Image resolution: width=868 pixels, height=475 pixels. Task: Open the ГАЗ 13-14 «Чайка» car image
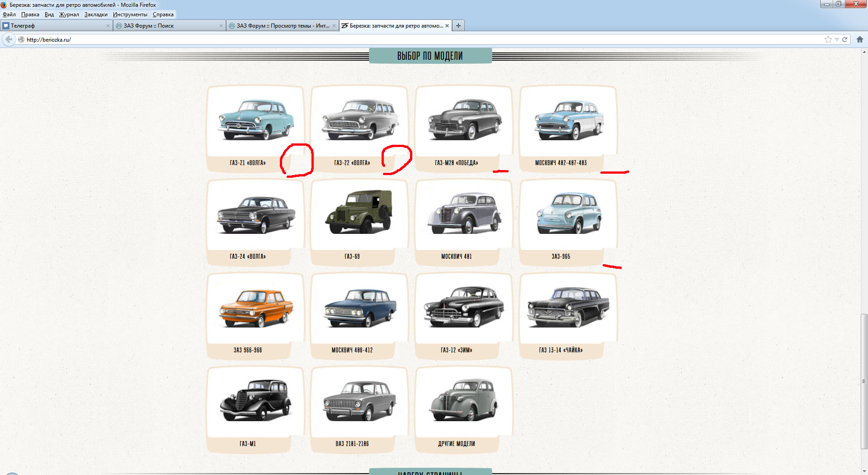(x=569, y=308)
